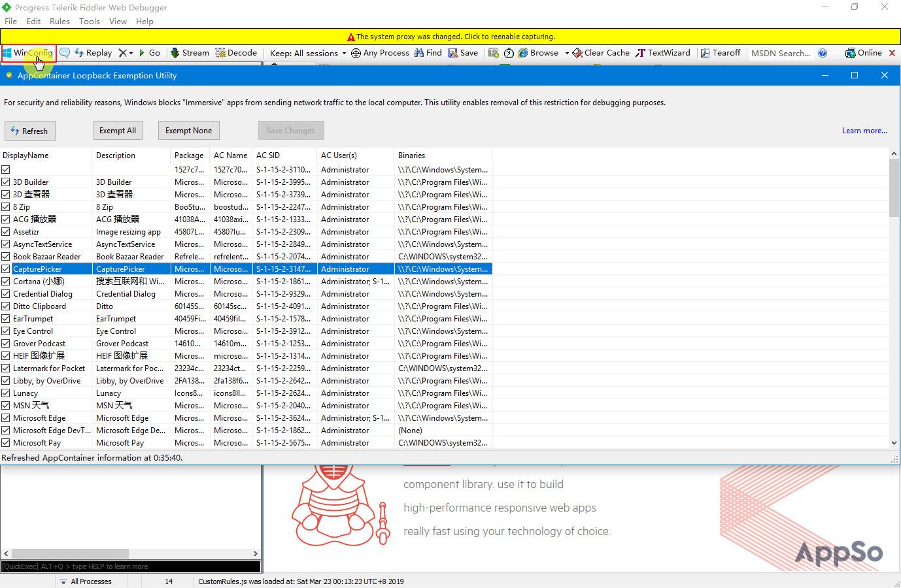Click the comment speech bubble icon
Viewport: 901px width, 588px height.
click(x=65, y=53)
